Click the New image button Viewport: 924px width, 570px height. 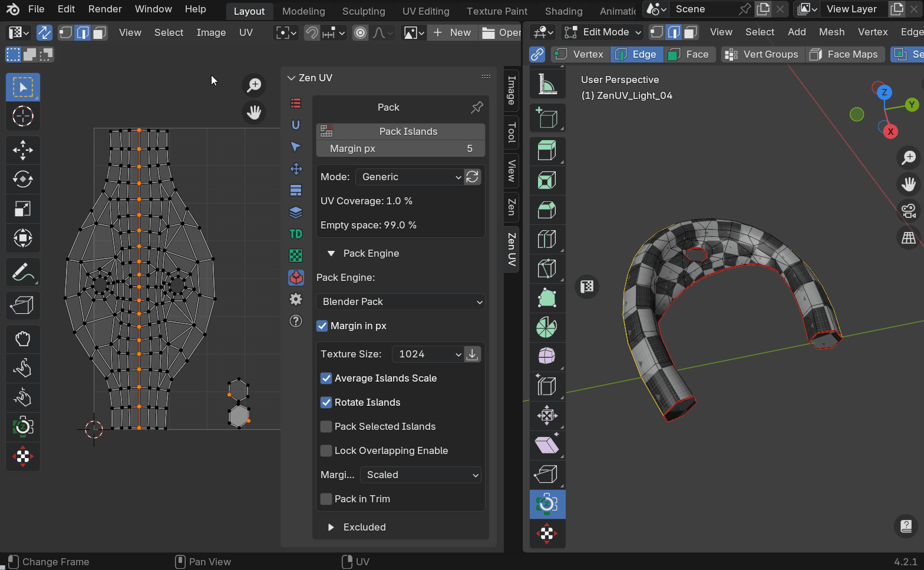click(452, 32)
